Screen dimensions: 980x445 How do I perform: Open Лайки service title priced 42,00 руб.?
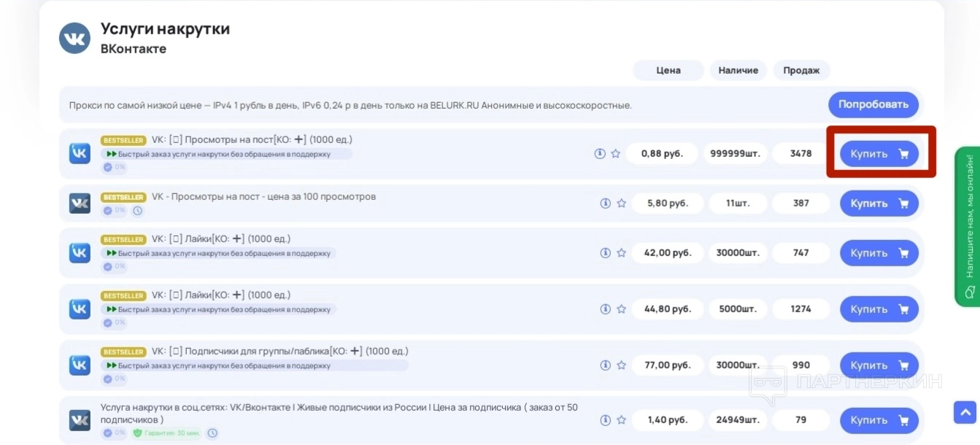click(221, 239)
